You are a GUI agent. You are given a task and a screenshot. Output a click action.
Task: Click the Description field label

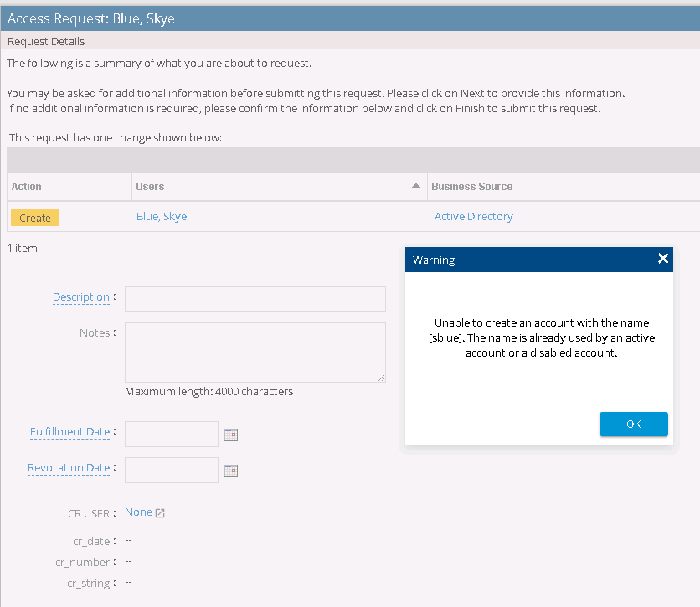pos(80,297)
